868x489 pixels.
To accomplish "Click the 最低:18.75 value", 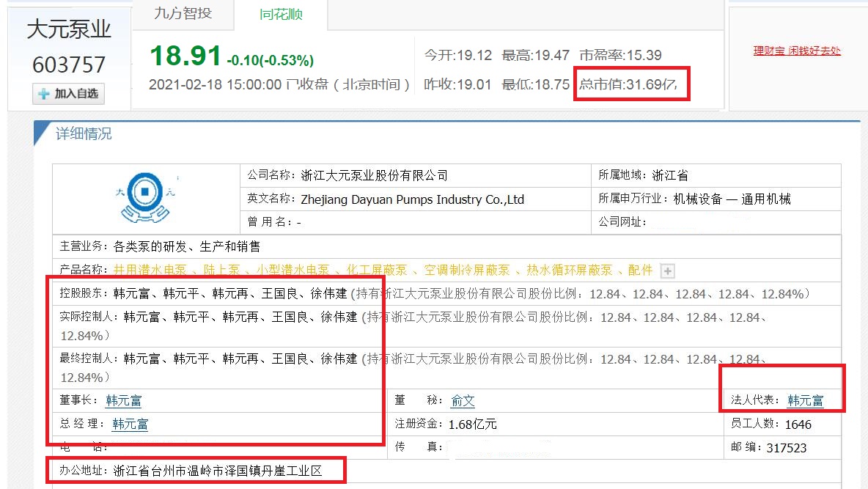I will pyautogui.click(x=535, y=84).
